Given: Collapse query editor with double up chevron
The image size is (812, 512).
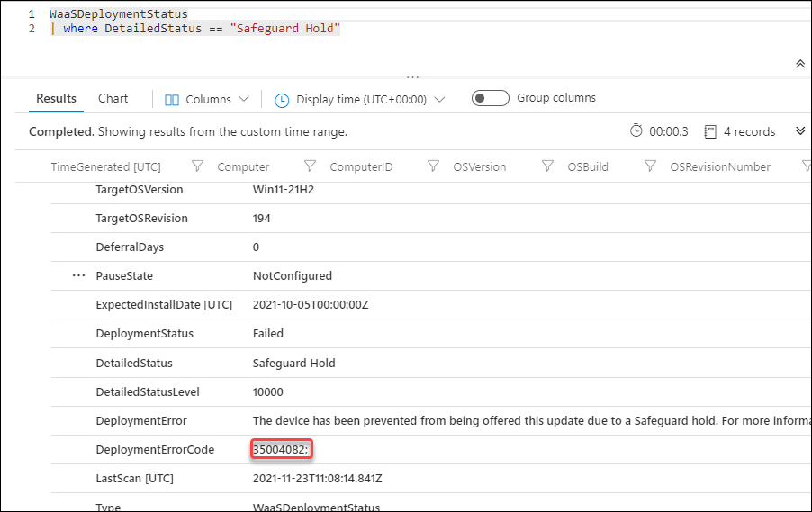Looking at the screenshot, I should (x=800, y=64).
